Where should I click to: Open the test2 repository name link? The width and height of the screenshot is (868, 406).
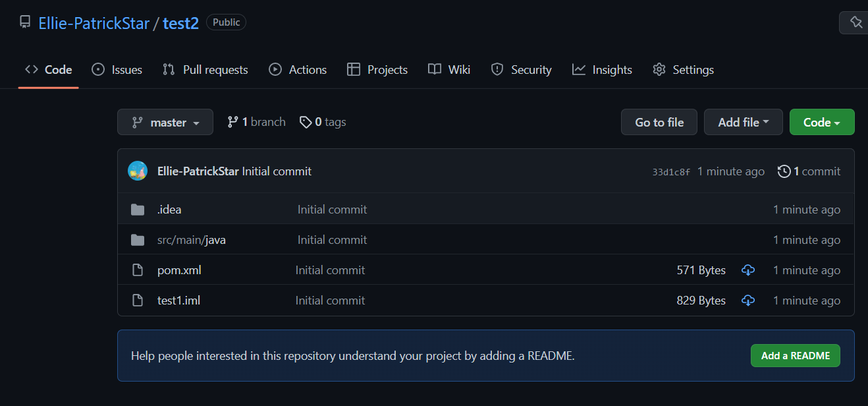tap(180, 23)
